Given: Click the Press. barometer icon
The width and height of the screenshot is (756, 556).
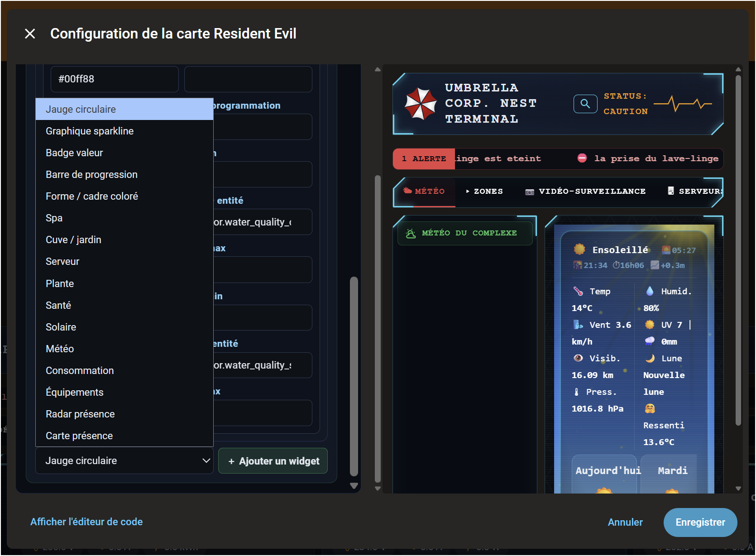Looking at the screenshot, I should click(576, 392).
